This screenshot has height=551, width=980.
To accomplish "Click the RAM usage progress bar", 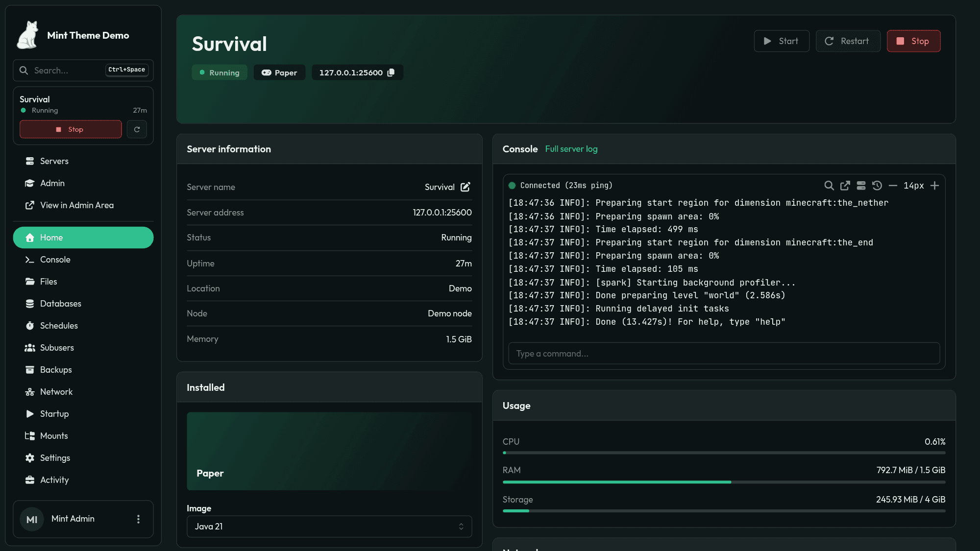I will coord(724,482).
